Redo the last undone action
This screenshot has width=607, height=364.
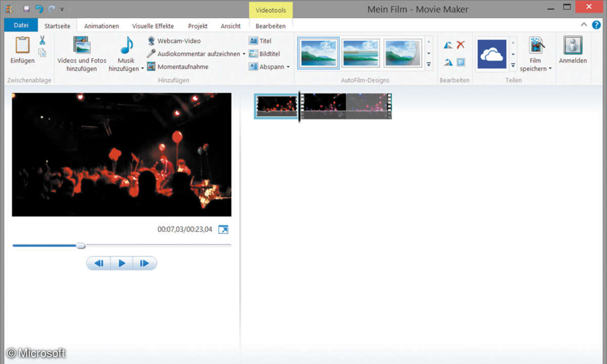click(x=52, y=9)
